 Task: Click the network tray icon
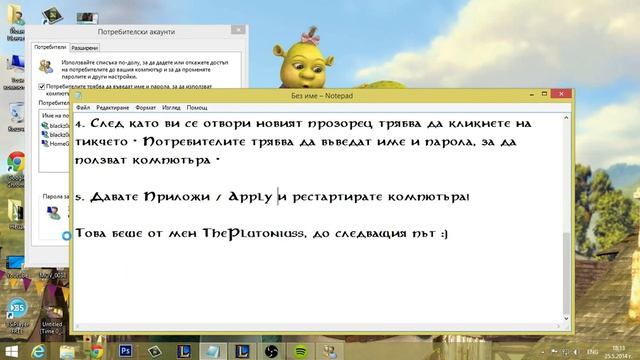pos(566,352)
